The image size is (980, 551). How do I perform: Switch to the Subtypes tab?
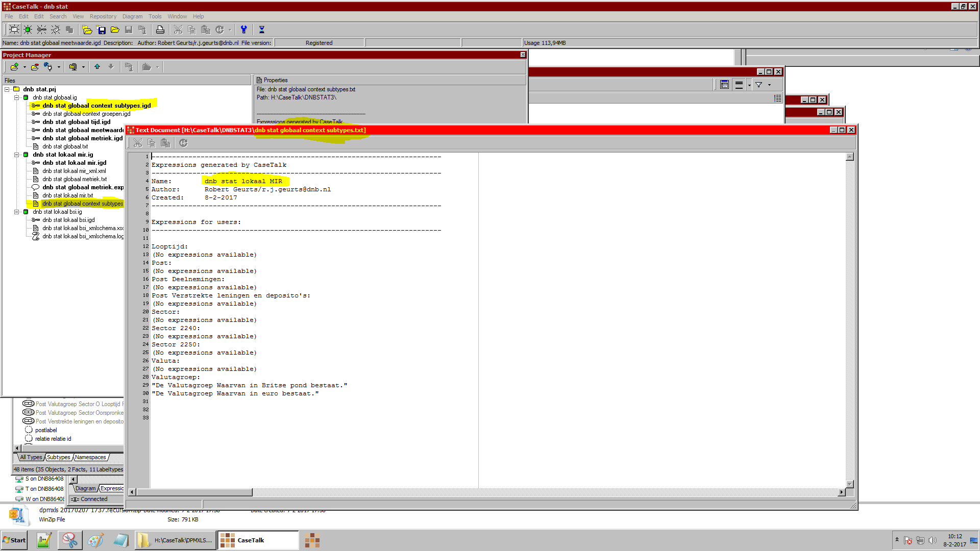[58, 457]
